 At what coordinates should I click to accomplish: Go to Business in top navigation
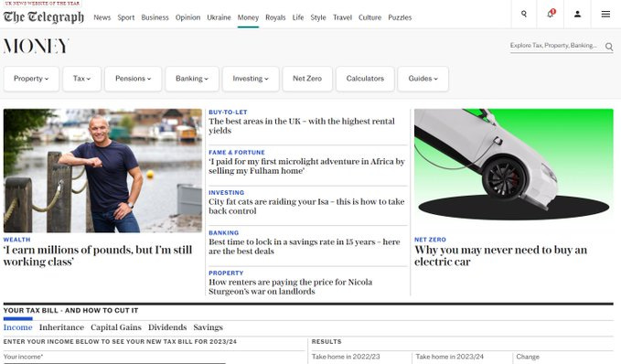tap(155, 17)
